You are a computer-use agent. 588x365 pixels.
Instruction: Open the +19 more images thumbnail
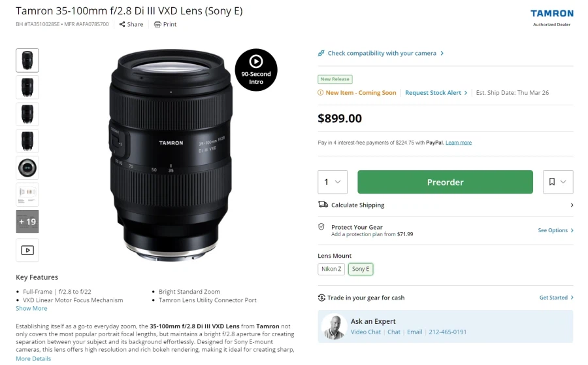(27, 222)
